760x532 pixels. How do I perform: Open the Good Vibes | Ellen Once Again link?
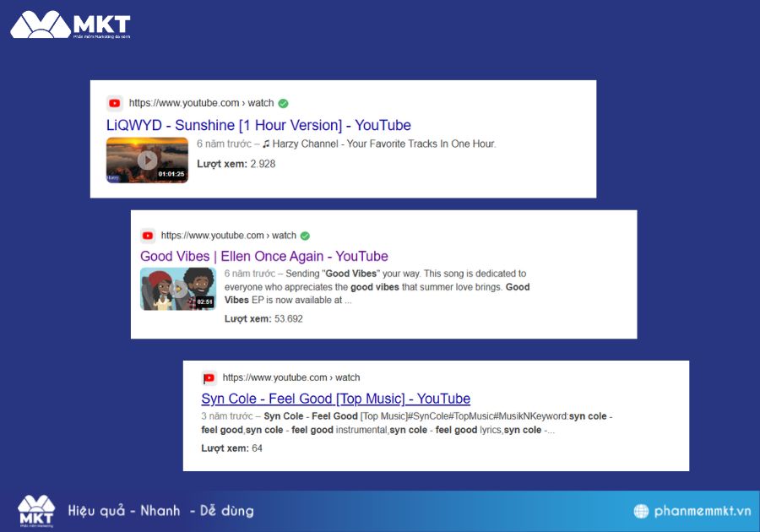click(263, 256)
